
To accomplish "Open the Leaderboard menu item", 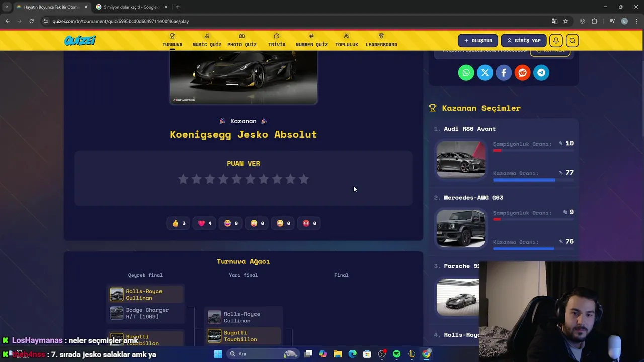I will pyautogui.click(x=381, y=40).
